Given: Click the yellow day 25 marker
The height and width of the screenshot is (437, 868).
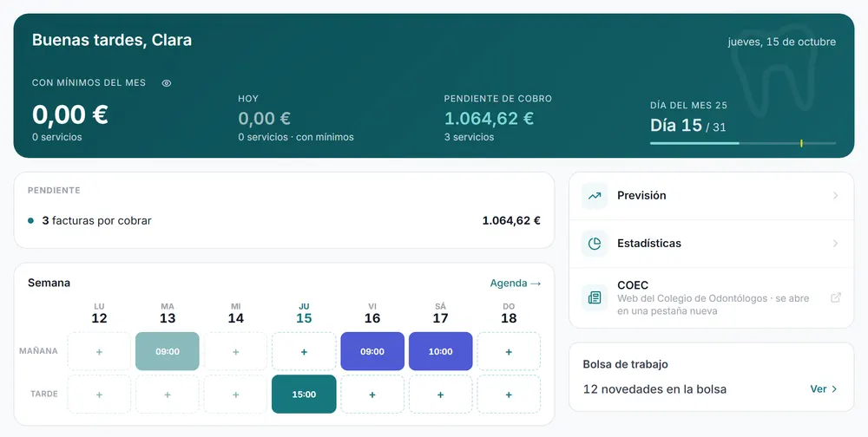Looking at the screenshot, I should pos(801,143).
